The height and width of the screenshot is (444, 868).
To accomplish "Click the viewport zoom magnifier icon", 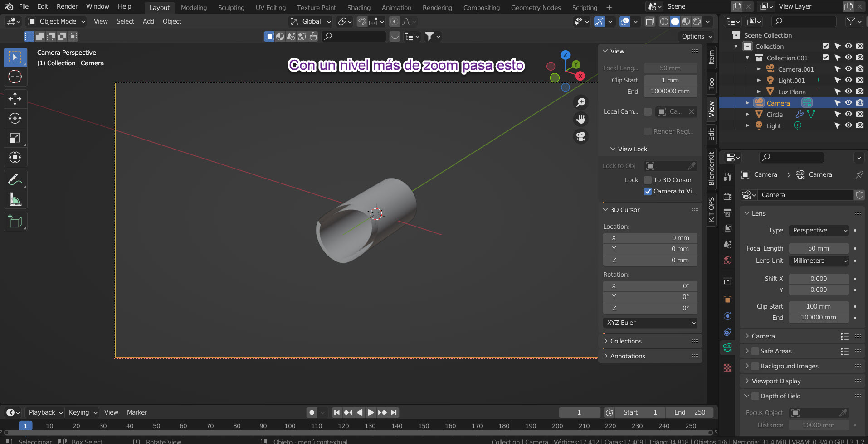I will [x=581, y=102].
